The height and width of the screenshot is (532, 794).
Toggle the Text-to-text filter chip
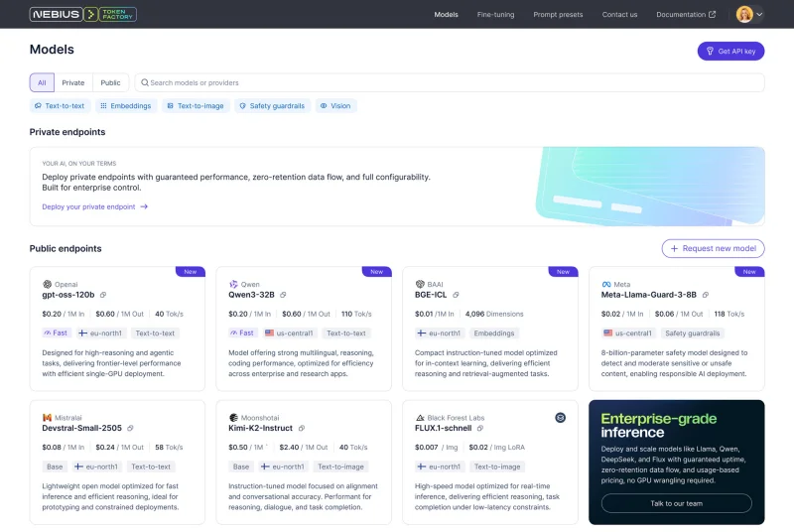(x=60, y=105)
